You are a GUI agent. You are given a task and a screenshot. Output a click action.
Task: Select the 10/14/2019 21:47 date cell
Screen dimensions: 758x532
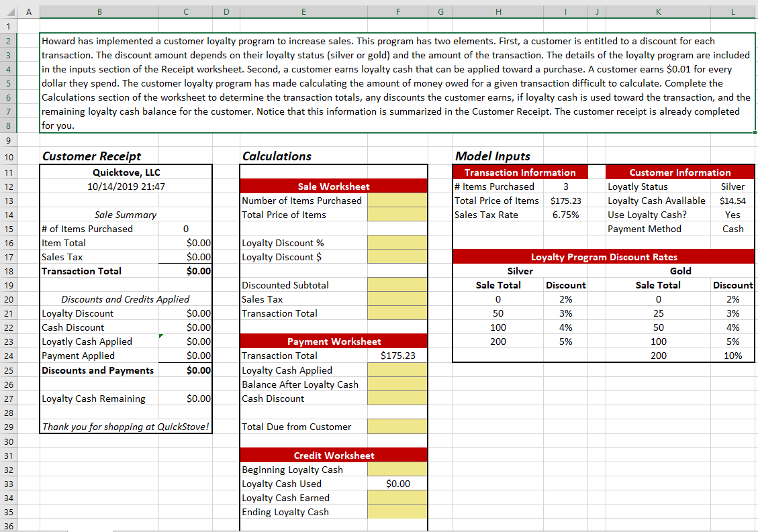[x=126, y=187]
